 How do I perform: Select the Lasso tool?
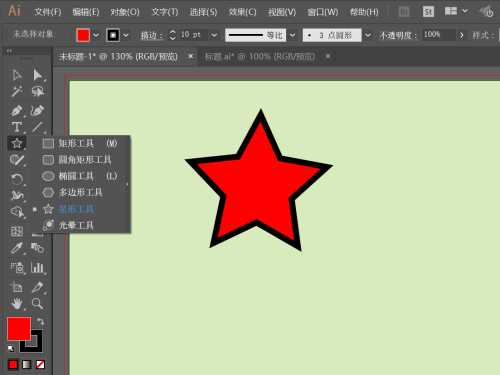point(38,91)
